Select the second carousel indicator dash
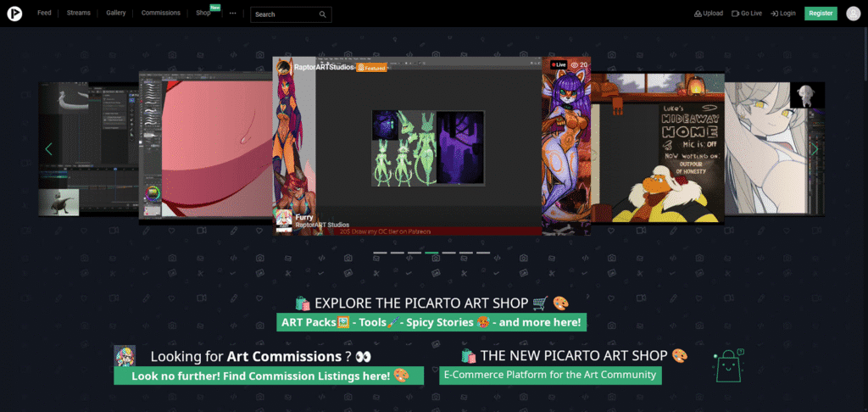 pos(397,253)
